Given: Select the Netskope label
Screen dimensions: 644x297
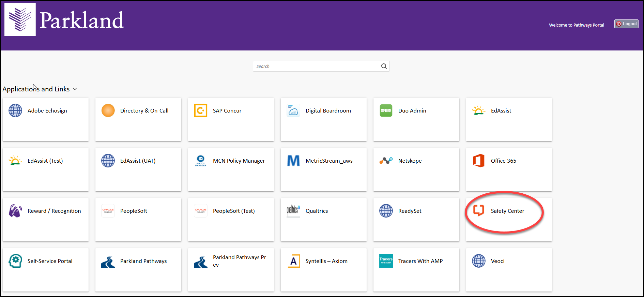Looking at the screenshot, I should (410, 161).
